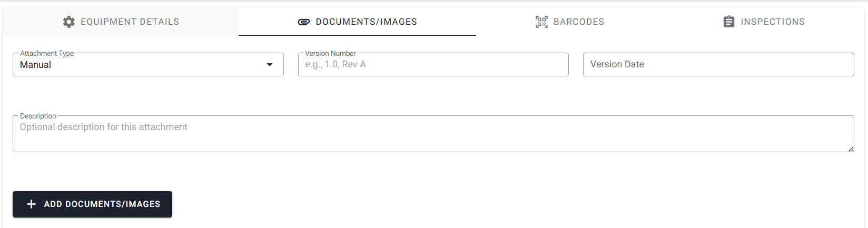Image resolution: width=868 pixels, height=228 pixels.
Task: Click the Description floating label
Action: pyautogui.click(x=38, y=116)
